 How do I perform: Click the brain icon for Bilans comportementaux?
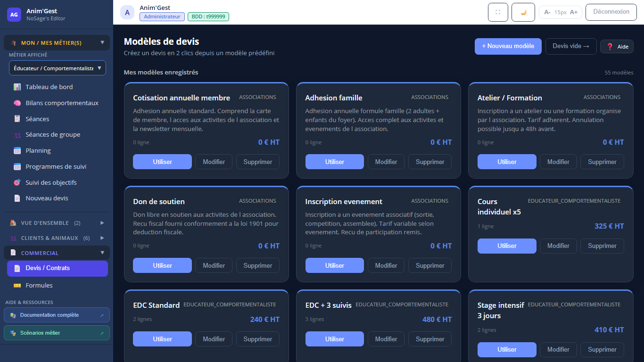coord(17,103)
